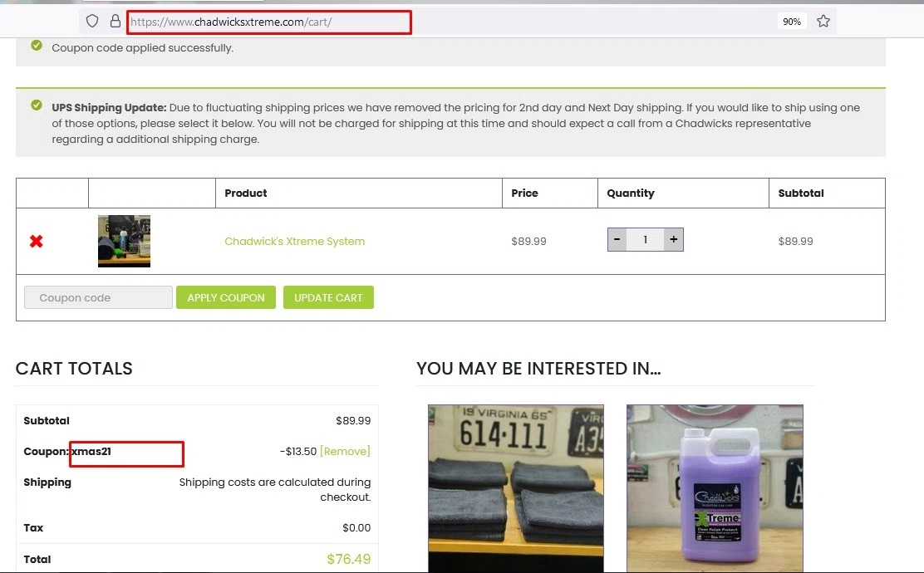
Task: Click 'Shipping costs are calculated during checkout' text
Action: [274, 489]
